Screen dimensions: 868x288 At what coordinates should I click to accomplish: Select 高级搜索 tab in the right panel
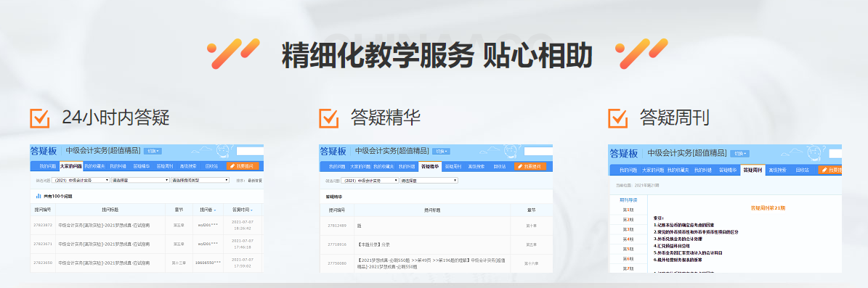pyautogui.click(x=777, y=170)
